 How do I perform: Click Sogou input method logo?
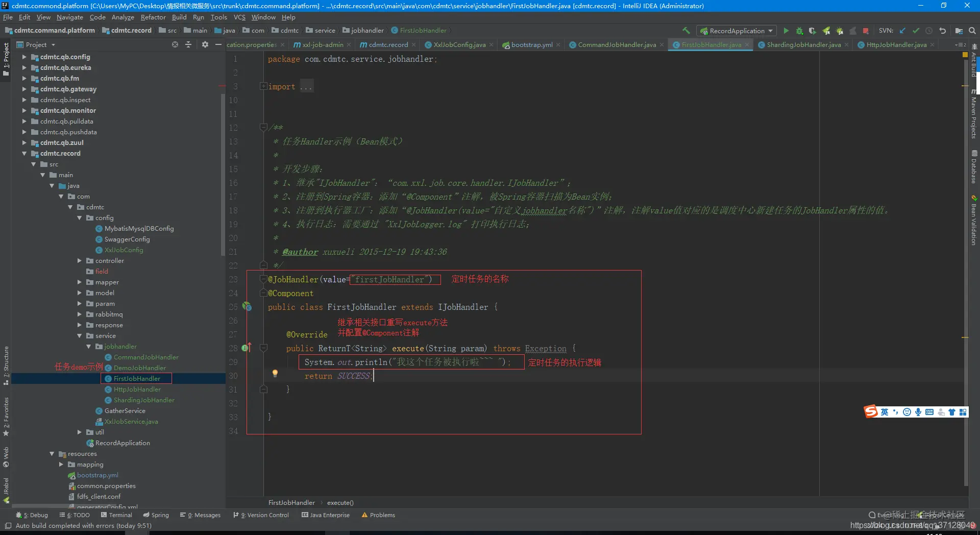(x=871, y=411)
